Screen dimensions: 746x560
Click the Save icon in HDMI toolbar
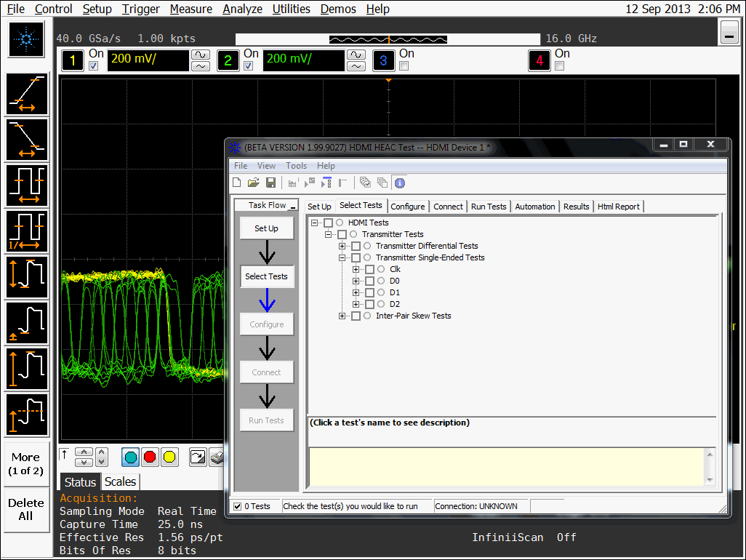pos(270,183)
